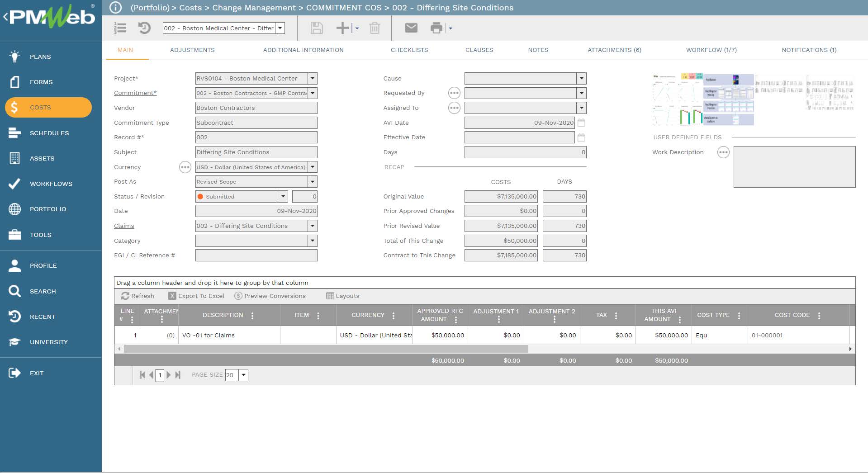Open ASSETS in the sidebar

click(42, 158)
